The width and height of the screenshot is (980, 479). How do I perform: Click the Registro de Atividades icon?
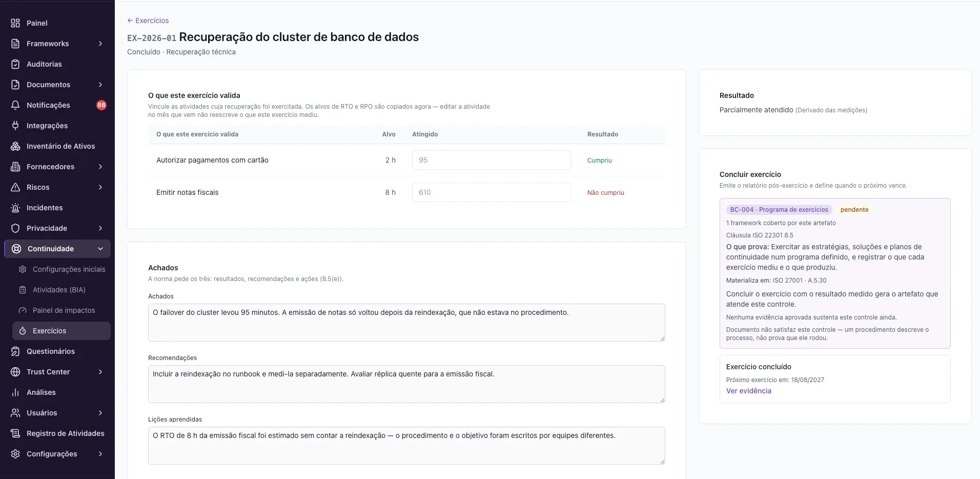(x=15, y=433)
